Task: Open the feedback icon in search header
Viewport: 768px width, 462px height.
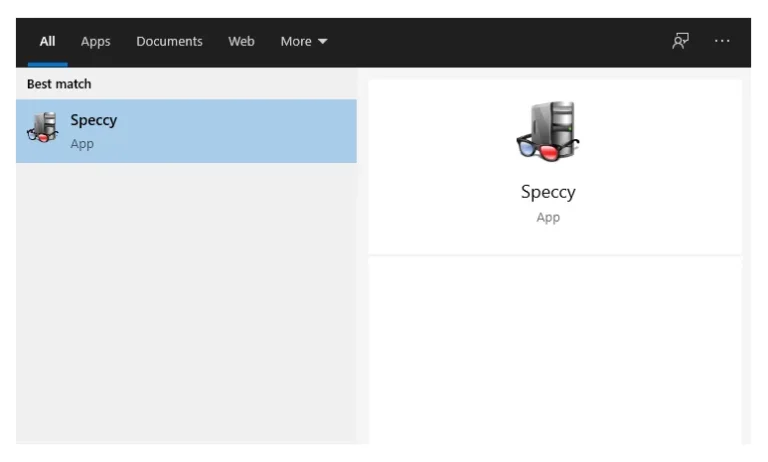Action: (x=680, y=41)
